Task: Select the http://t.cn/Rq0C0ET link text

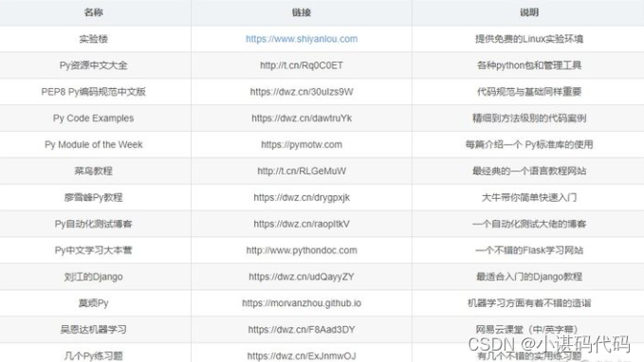Action: 302,65
